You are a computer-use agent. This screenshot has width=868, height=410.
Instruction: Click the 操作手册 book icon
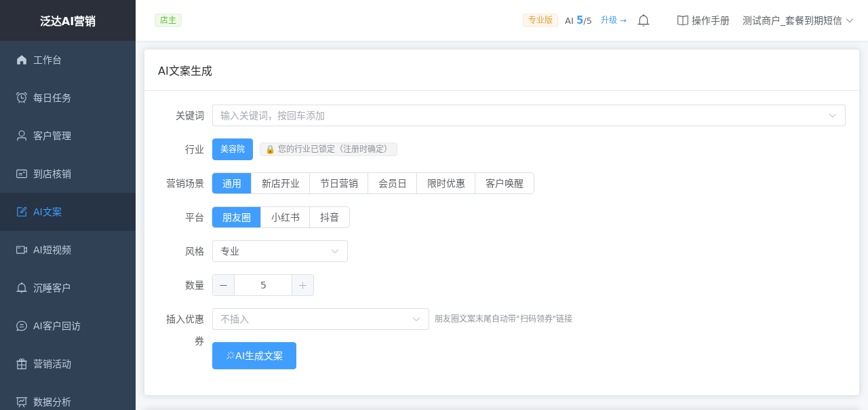click(x=683, y=20)
